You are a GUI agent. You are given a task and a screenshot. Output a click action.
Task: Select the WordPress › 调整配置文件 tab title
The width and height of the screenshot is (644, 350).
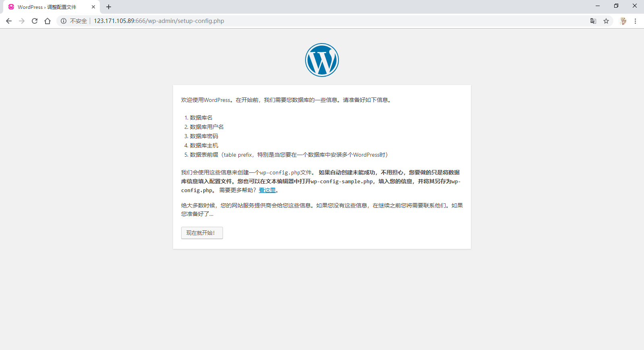point(47,7)
